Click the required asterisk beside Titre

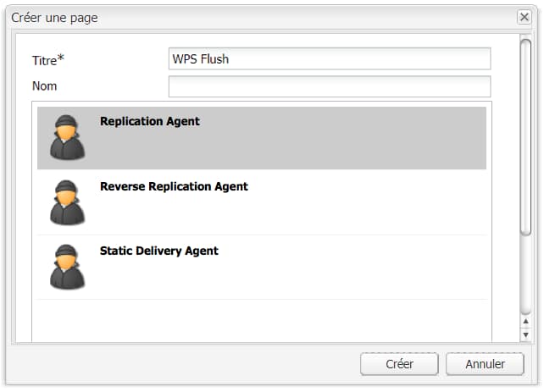[x=61, y=58]
